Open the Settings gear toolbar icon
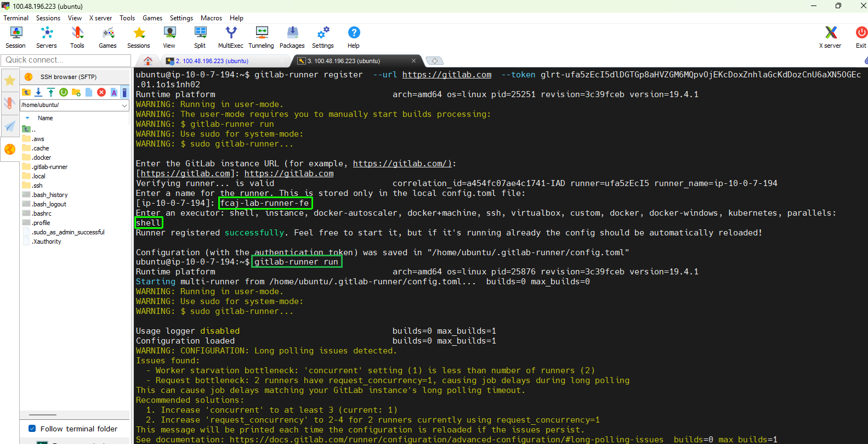This screenshot has width=868, height=444. pyautogui.click(x=323, y=37)
